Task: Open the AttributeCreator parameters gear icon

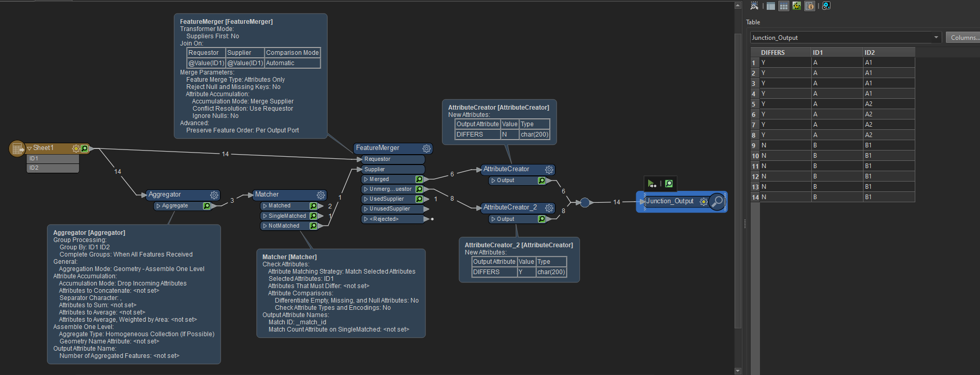Action: 549,170
